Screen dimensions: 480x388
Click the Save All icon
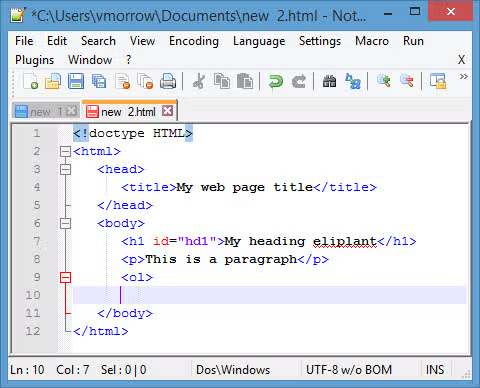(99, 81)
